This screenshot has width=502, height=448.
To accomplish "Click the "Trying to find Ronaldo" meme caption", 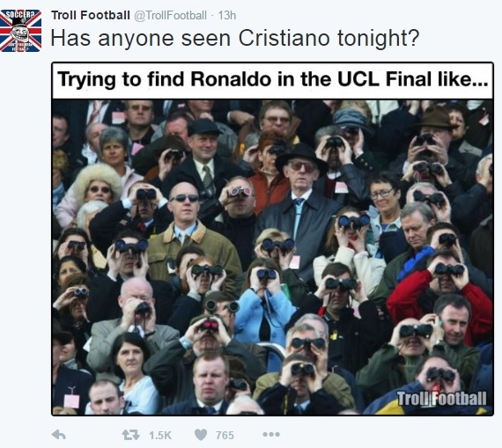I will click(272, 79).
